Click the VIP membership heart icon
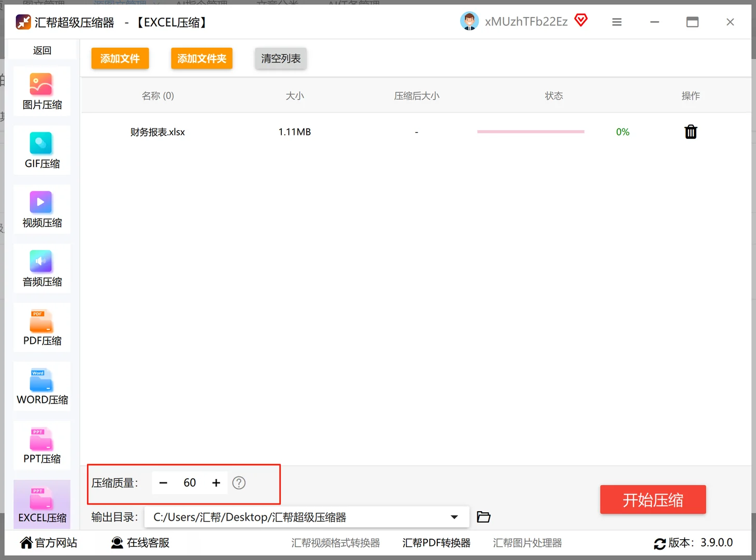The height and width of the screenshot is (560, 756). click(581, 20)
